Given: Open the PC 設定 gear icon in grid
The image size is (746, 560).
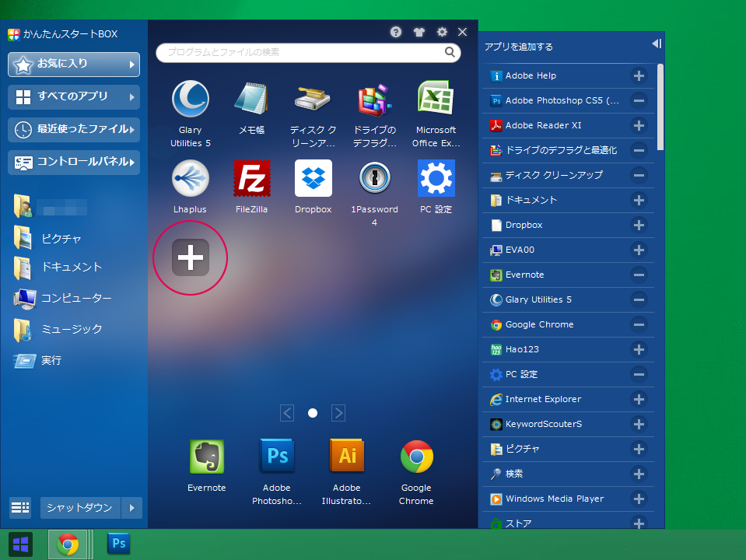Looking at the screenshot, I should 436,178.
